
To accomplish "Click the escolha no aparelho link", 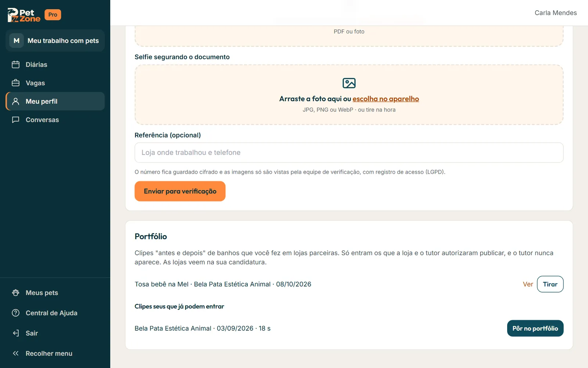I will (x=386, y=99).
